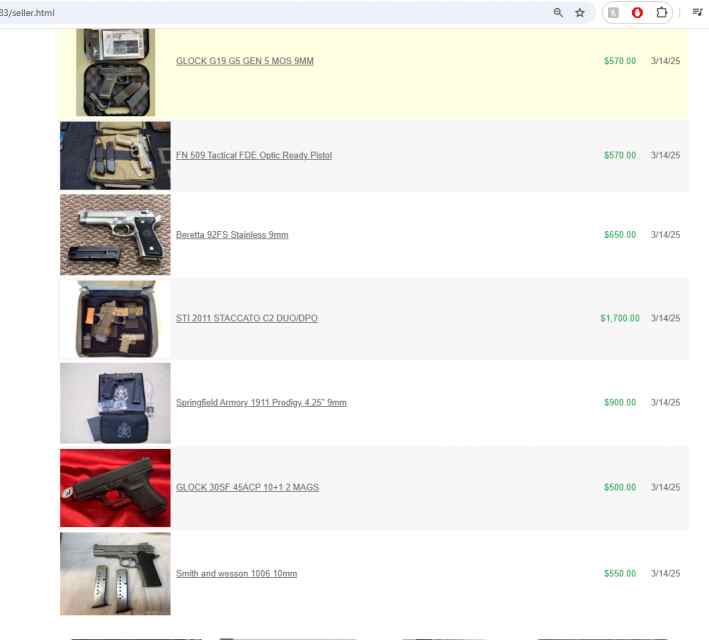
Task: Click the $550.00 Smith and Wesson price
Action: point(620,574)
